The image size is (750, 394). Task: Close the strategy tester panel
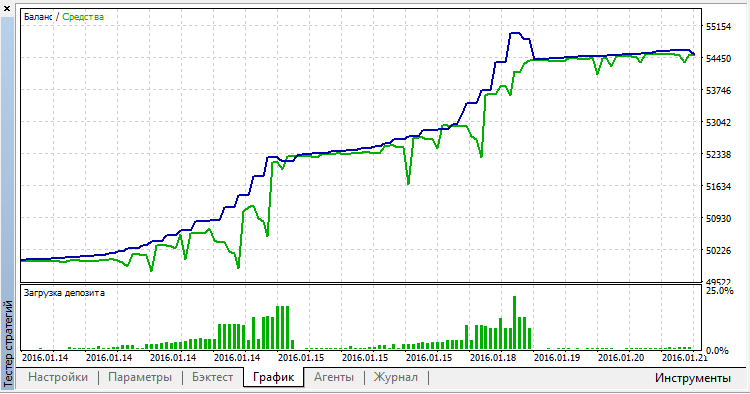(x=7, y=8)
